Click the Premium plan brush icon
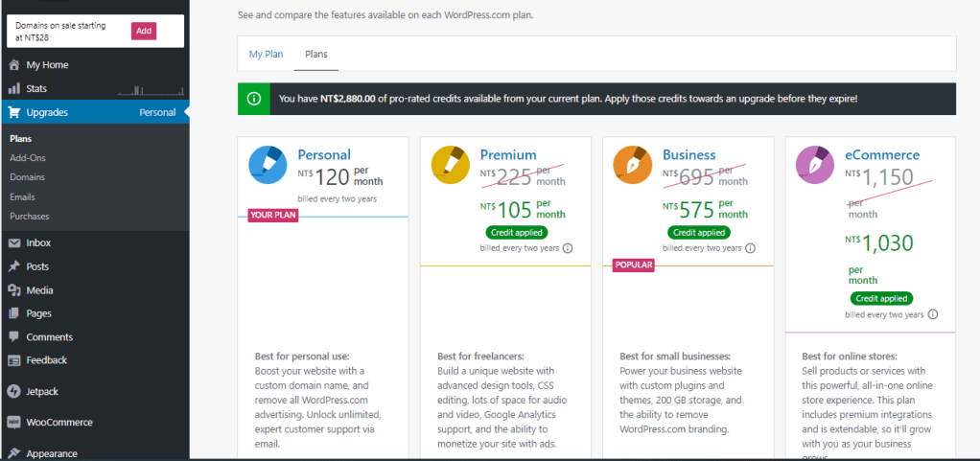980x461 pixels. click(450, 165)
